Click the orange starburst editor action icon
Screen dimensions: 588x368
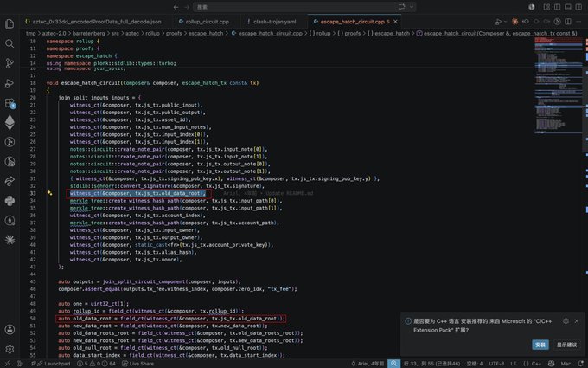pos(514,22)
